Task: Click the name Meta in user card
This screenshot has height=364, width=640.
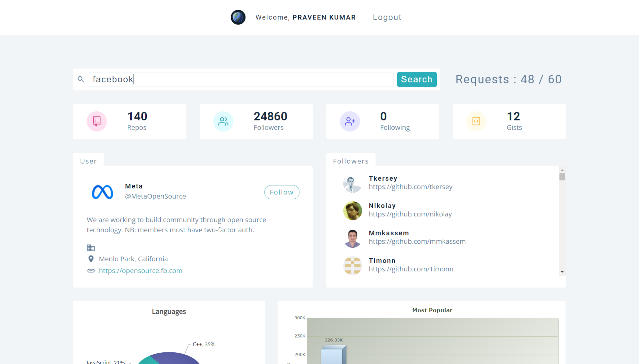Action: tap(134, 186)
